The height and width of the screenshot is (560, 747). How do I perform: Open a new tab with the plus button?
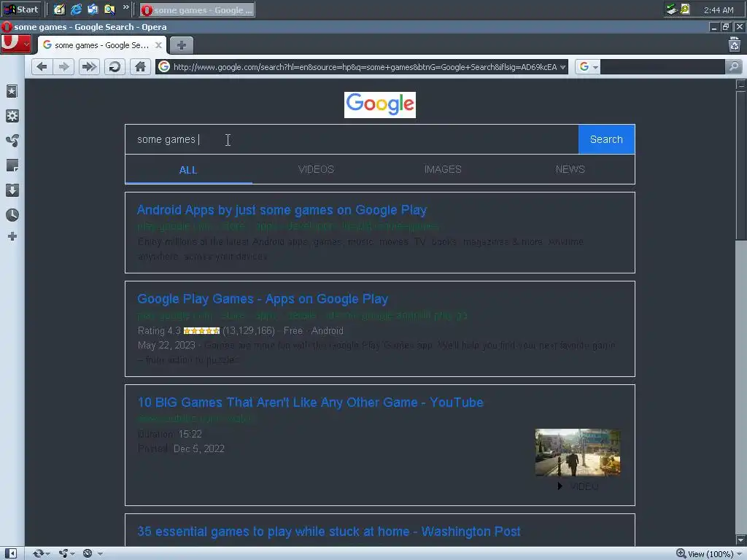pos(182,45)
